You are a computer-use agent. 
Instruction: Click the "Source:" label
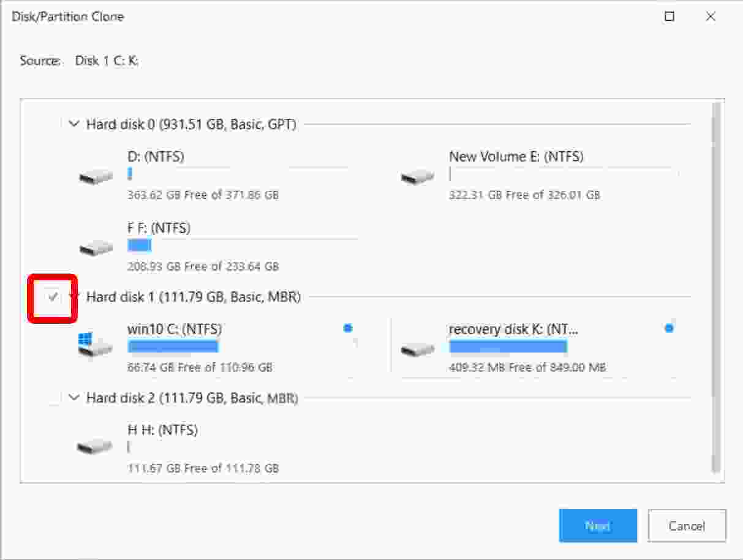[40, 61]
